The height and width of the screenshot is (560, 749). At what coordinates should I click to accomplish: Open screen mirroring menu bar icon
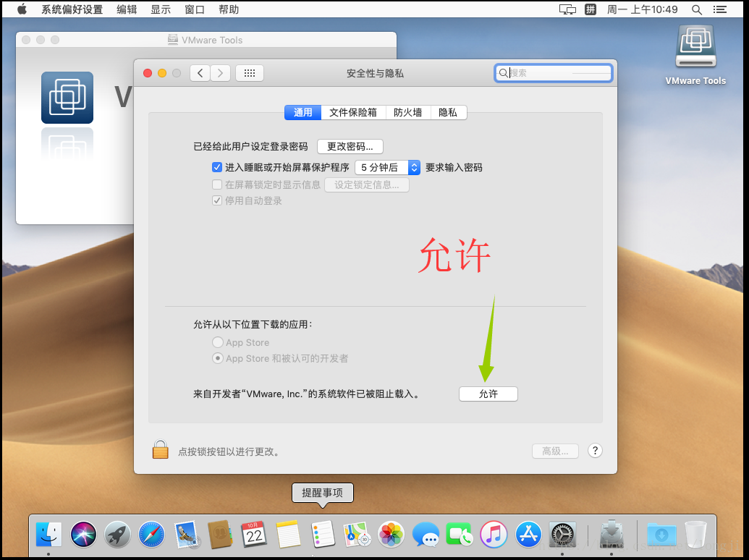click(567, 9)
